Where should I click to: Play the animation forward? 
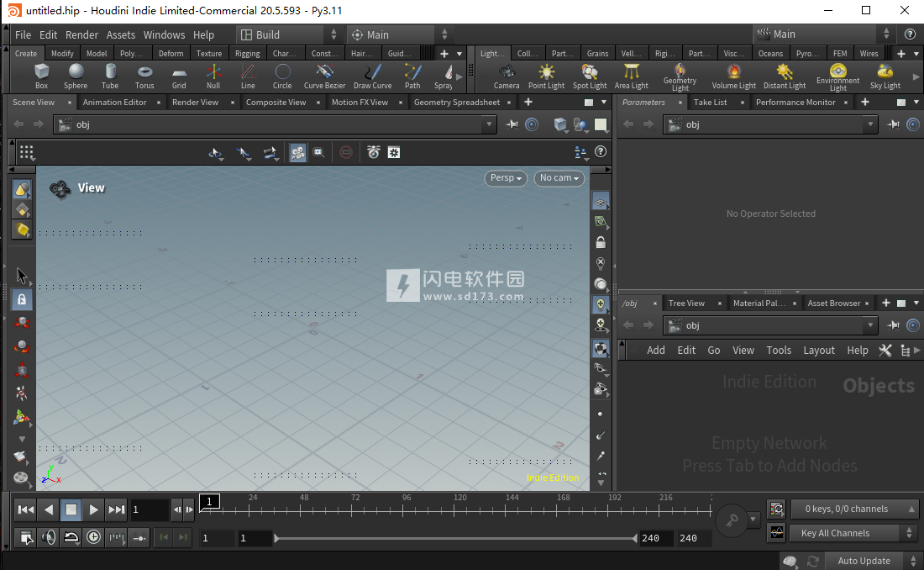pos(93,509)
